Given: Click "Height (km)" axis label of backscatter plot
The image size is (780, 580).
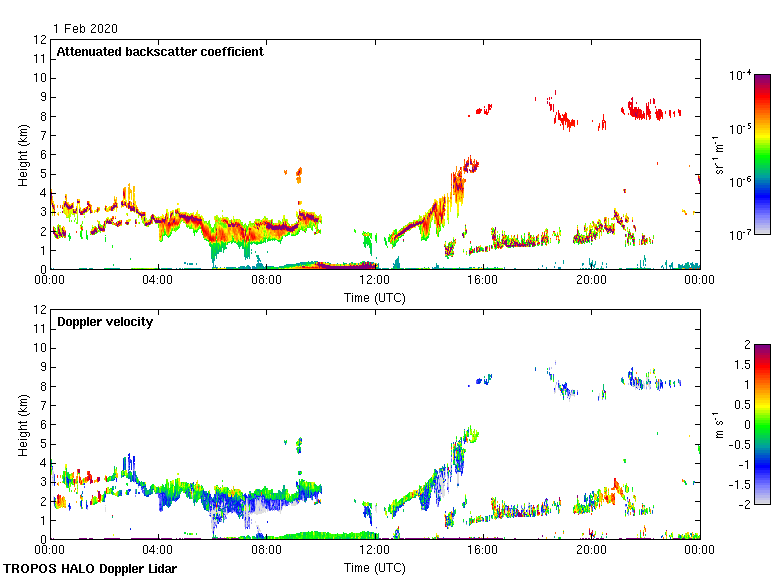Looking at the screenshot, I should tap(22, 155).
